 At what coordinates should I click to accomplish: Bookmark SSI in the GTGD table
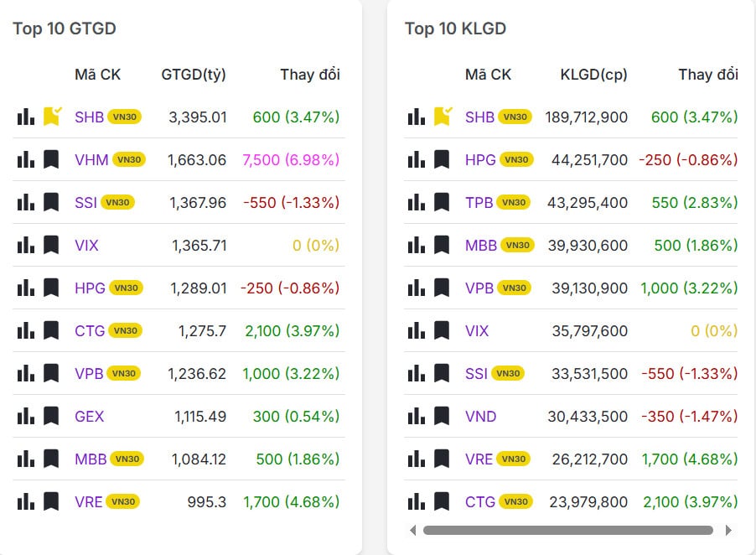tap(51, 203)
